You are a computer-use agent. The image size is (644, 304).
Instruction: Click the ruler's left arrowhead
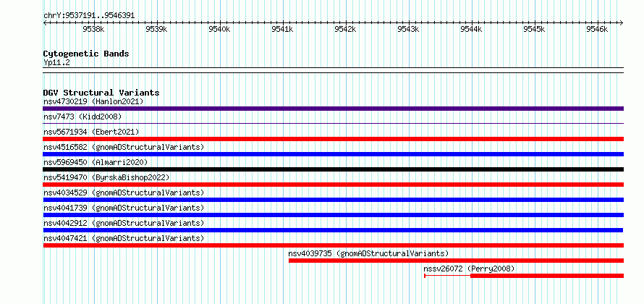(45, 22)
